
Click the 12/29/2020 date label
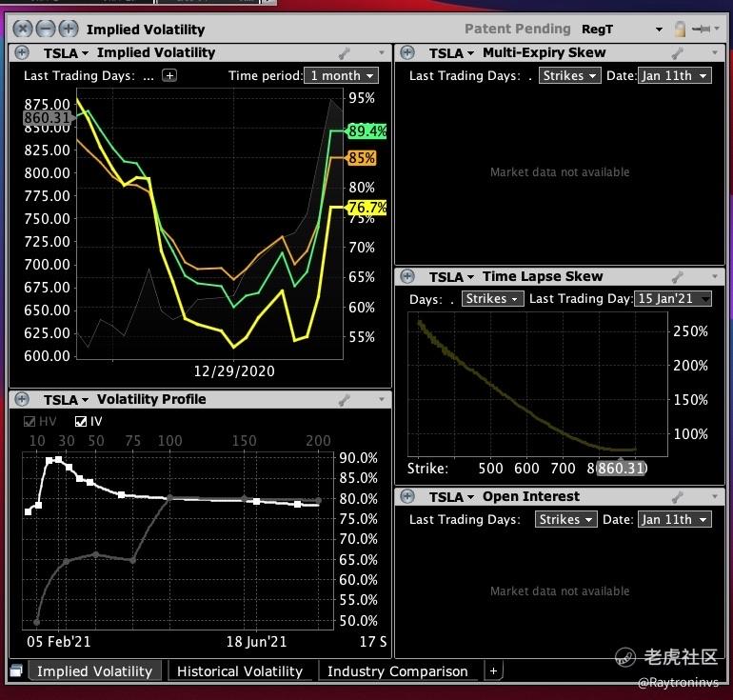(234, 371)
